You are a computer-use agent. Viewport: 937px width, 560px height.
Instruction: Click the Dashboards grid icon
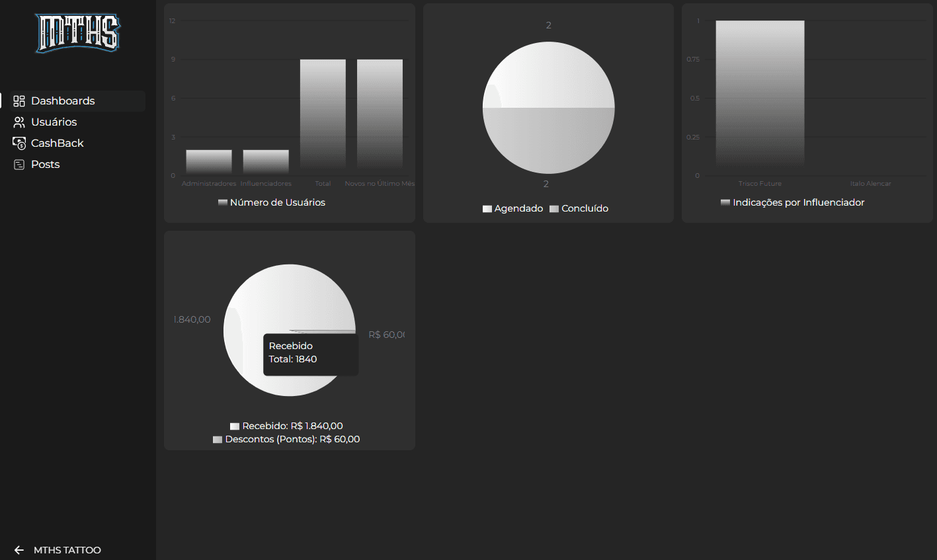(x=19, y=101)
